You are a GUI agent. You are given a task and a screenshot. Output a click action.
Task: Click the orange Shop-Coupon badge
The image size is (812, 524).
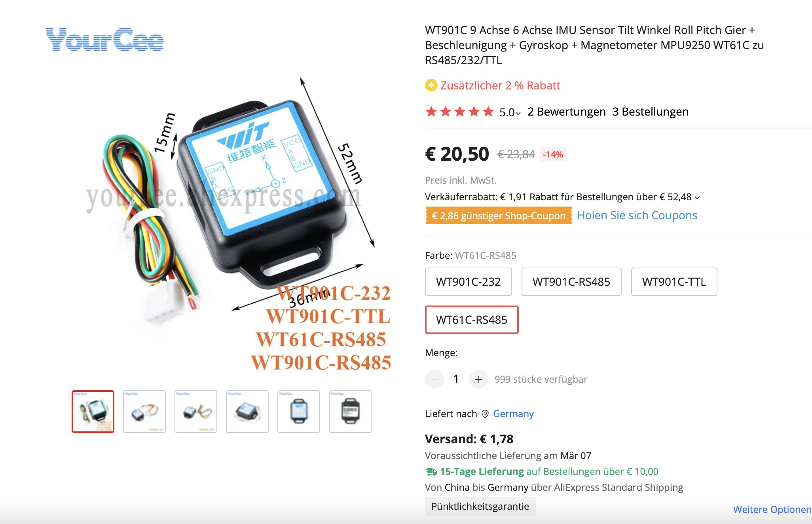pos(499,216)
